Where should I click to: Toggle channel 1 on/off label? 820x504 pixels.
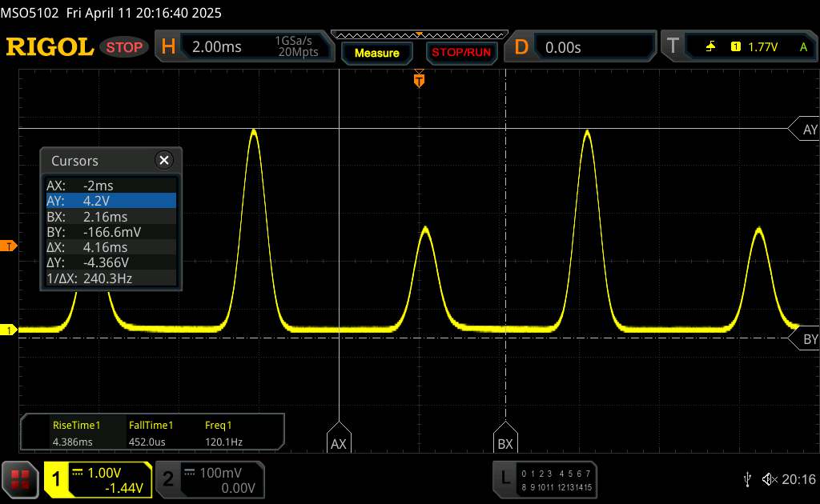(x=57, y=479)
